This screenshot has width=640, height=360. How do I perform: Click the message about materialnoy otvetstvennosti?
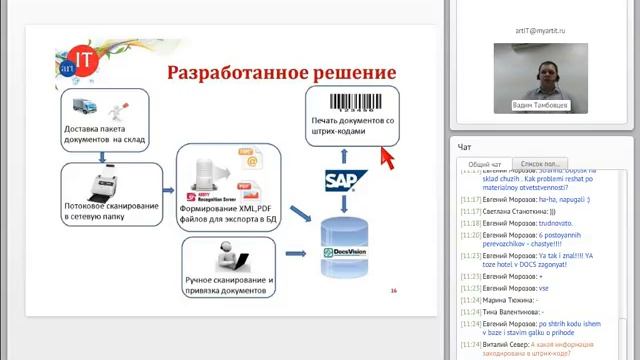point(540,180)
